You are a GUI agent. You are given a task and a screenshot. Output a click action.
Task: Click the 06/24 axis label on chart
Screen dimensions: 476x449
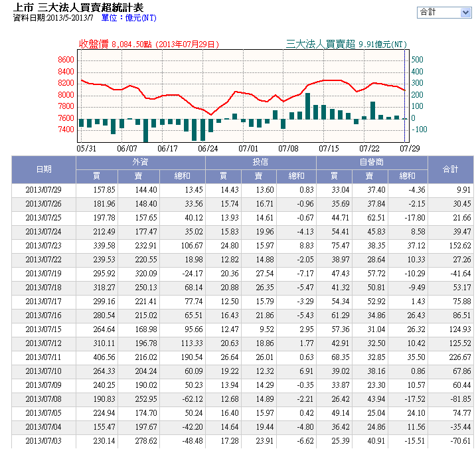pos(208,149)
